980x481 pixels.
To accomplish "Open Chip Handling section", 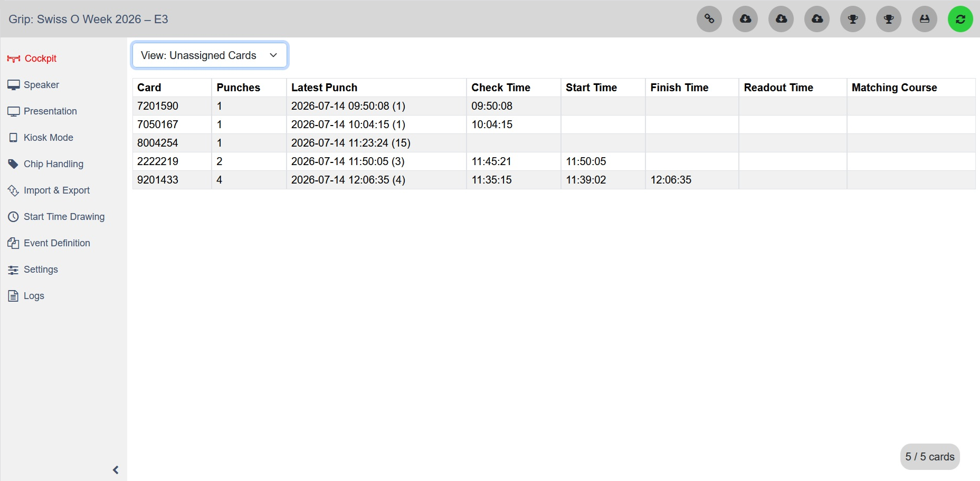I will tap(45, 164).
